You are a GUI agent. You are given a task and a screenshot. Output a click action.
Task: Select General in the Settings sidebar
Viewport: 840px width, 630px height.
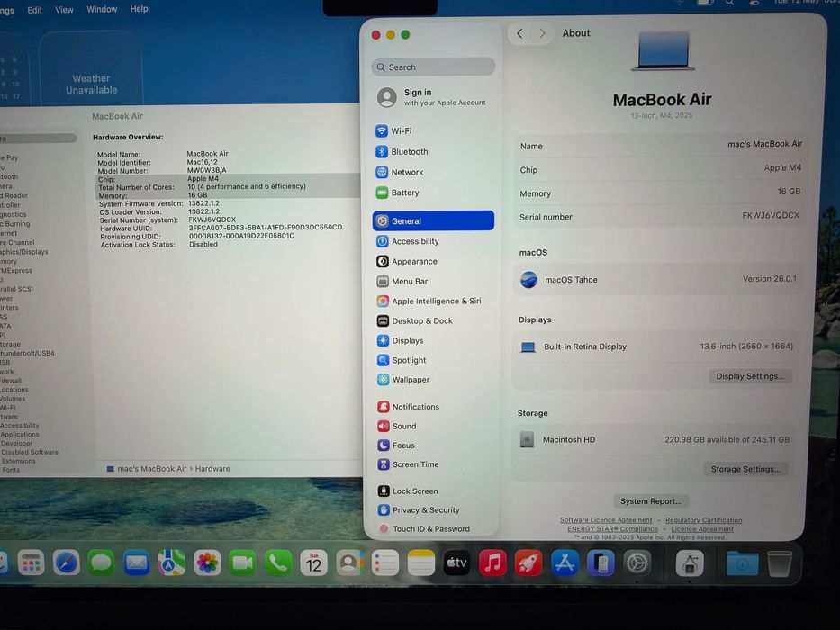(x=433, y=220)
